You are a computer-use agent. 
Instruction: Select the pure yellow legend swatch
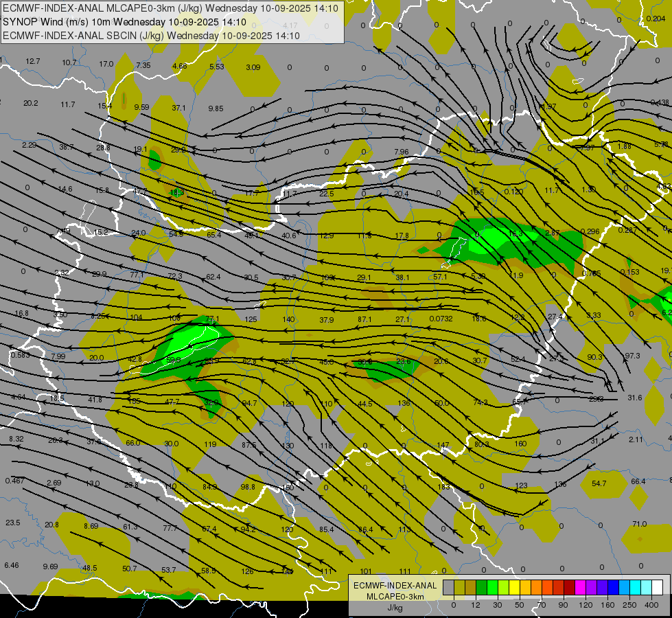pos(515,587)
